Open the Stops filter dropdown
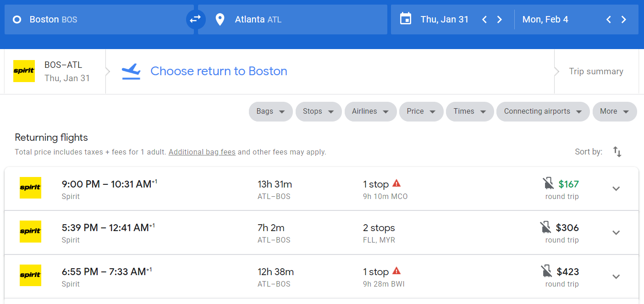This screenshot has width=644, height=304. coord(318,111)
